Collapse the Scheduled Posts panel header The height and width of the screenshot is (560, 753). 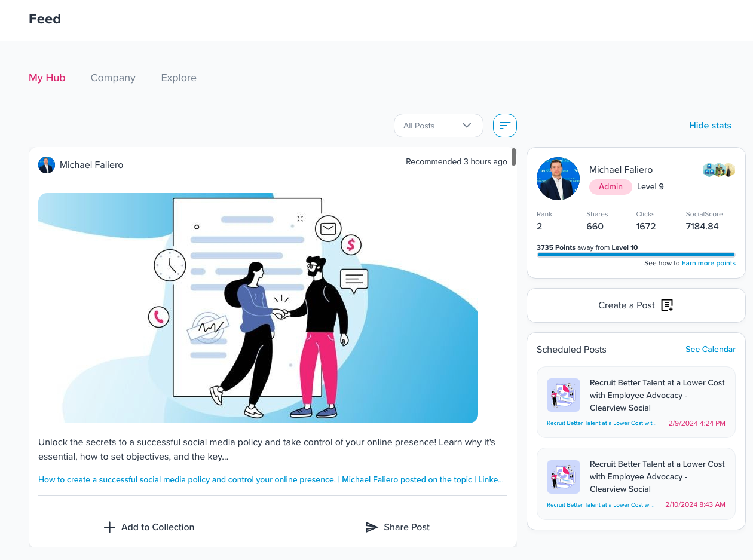tap(571, 350)
